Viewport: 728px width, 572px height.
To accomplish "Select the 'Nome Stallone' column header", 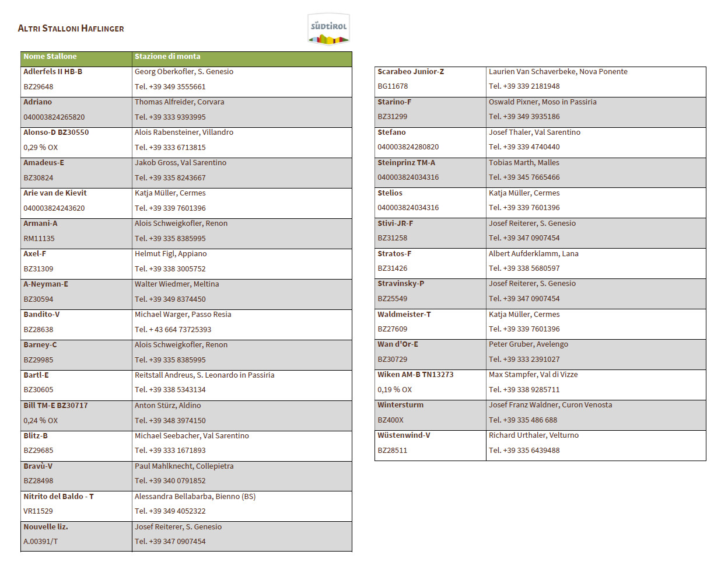I will click(50, 57).
